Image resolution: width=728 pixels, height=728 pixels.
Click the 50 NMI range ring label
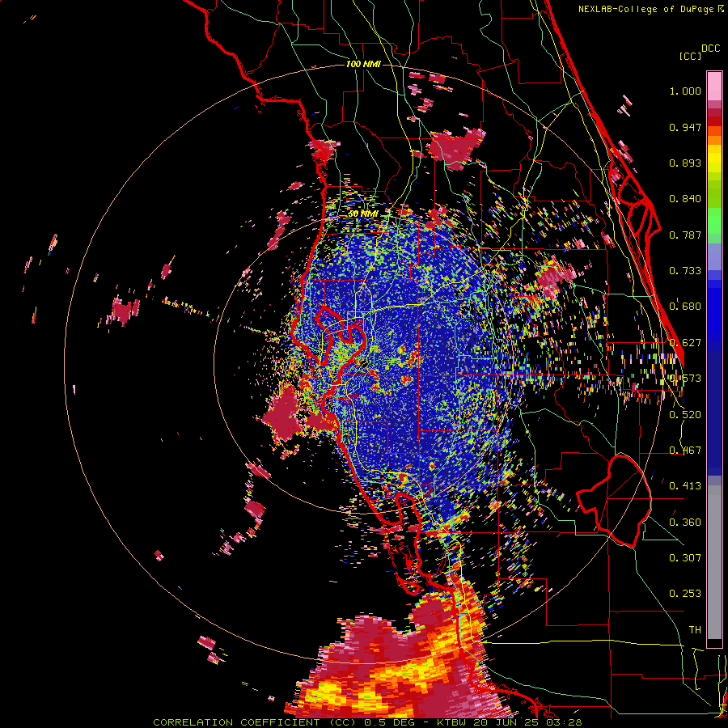(x=363, y=214)
